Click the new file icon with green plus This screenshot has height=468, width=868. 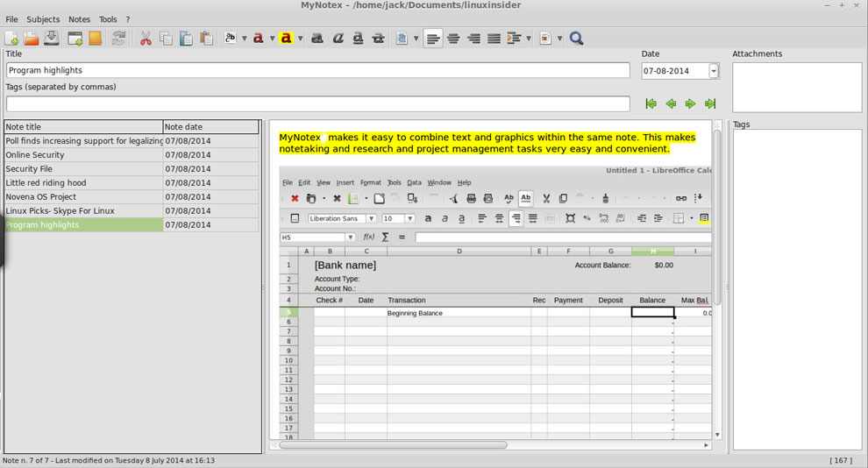point(11,39)
